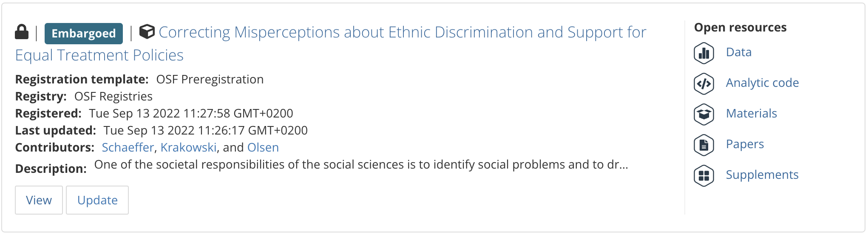Open the Analytic code resource link
The height and width of the screenshot is (235, 868).
coord(762,83)
